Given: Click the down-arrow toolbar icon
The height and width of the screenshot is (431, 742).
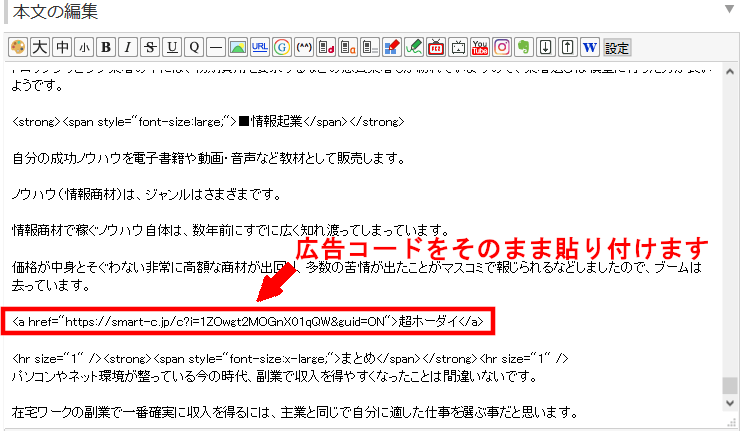Looking at the screenshot, I should coord(545,47).
